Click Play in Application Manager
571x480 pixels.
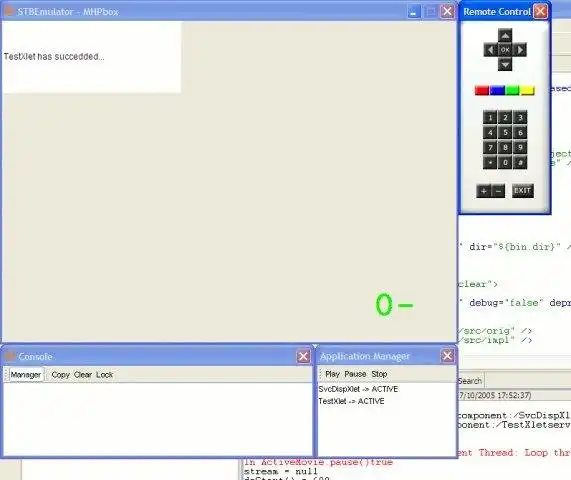(332, 374)
